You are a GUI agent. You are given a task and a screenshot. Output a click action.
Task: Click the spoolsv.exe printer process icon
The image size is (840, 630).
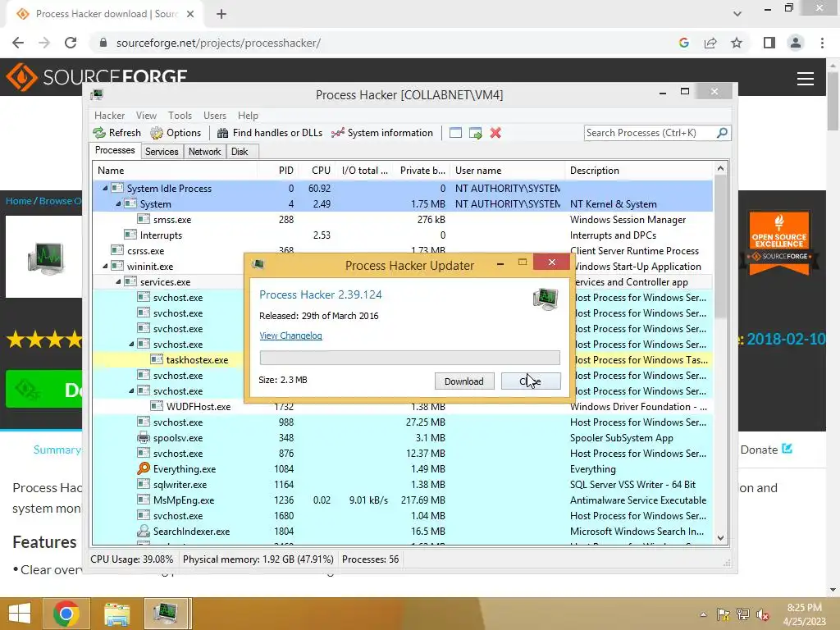[143, 438]
